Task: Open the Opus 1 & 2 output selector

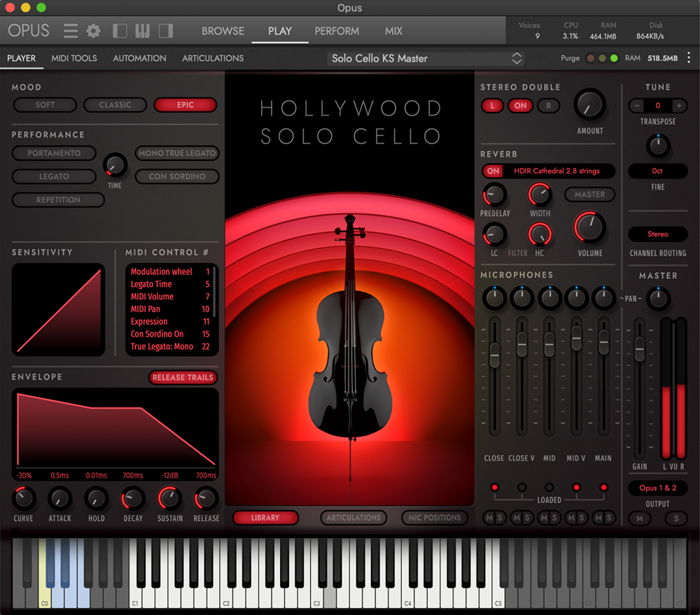Action: 657,488
